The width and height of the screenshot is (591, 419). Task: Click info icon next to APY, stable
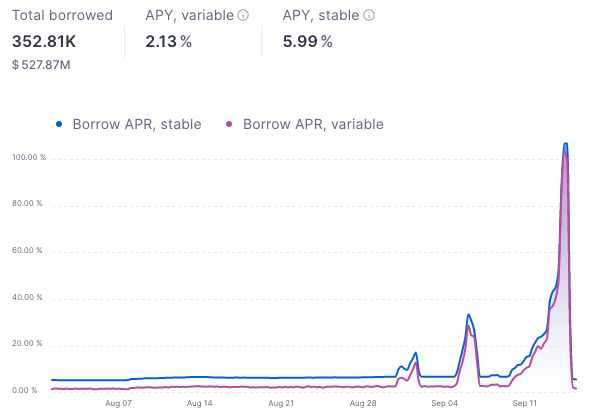point(369,15)
